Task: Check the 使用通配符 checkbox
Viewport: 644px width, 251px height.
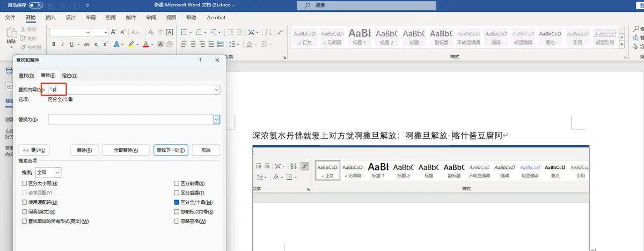Action: point(24,202)
